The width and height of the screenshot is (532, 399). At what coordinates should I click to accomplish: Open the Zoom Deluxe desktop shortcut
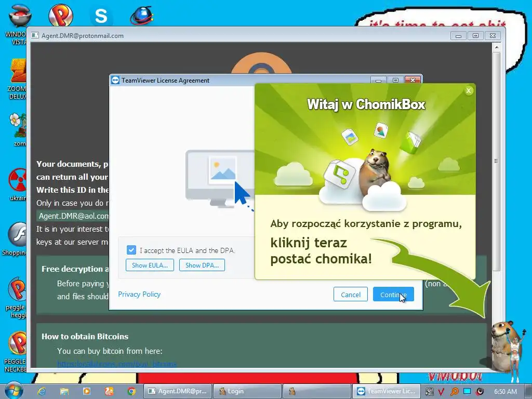coord(17,79)
